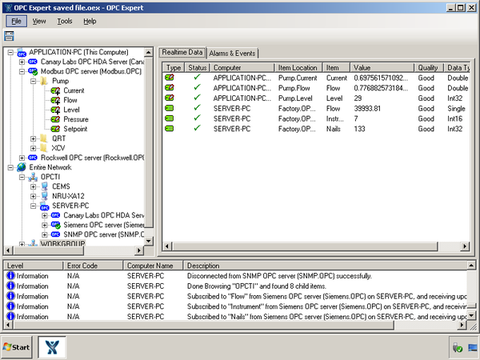Image resolution: width=480 pixels, height=360 pixels.
Task: Click the OPCTI domain network icon
Action: [x=33, y=177]
